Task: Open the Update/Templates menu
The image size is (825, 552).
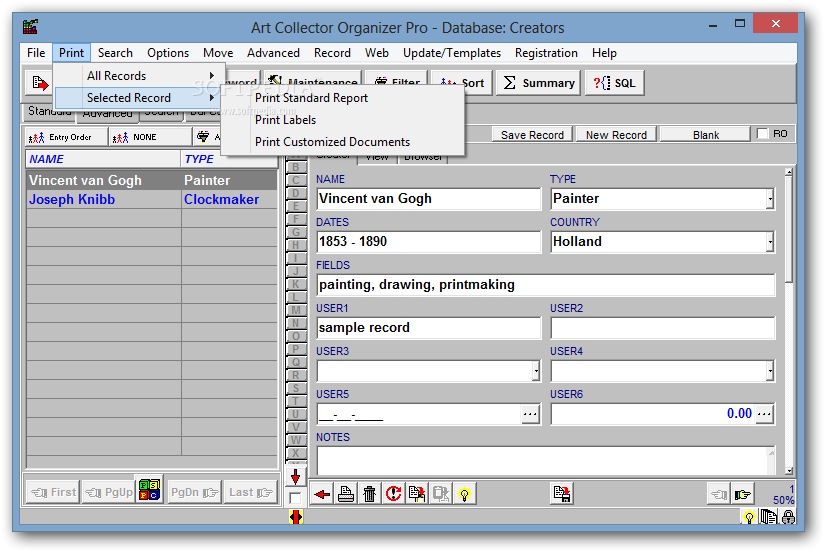Action: pyautogui.click(x=451, y=53)
